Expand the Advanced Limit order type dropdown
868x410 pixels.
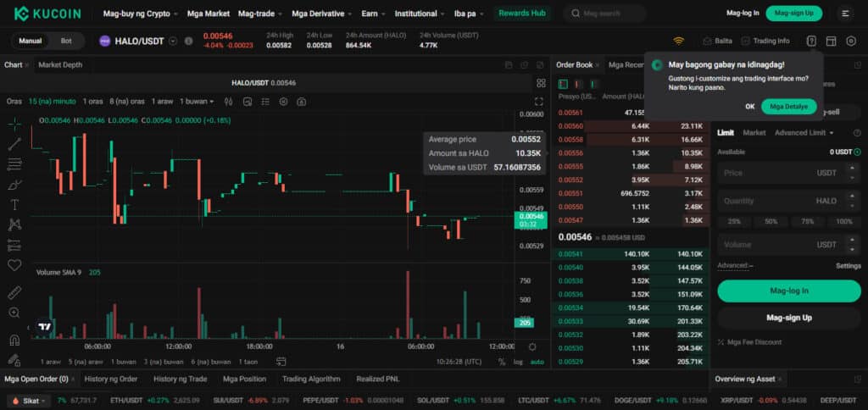coord(804,133)
